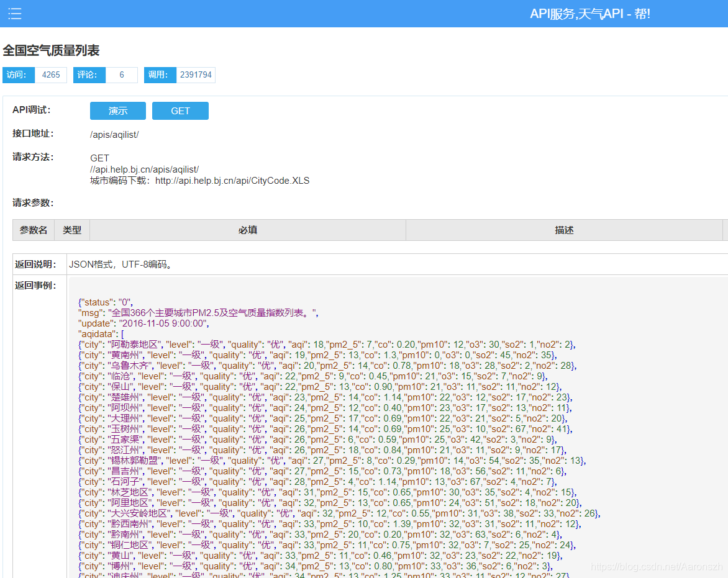Click the "status": "0" JSON line
This screenshot has height=578, width=728.
coord(106,302)
